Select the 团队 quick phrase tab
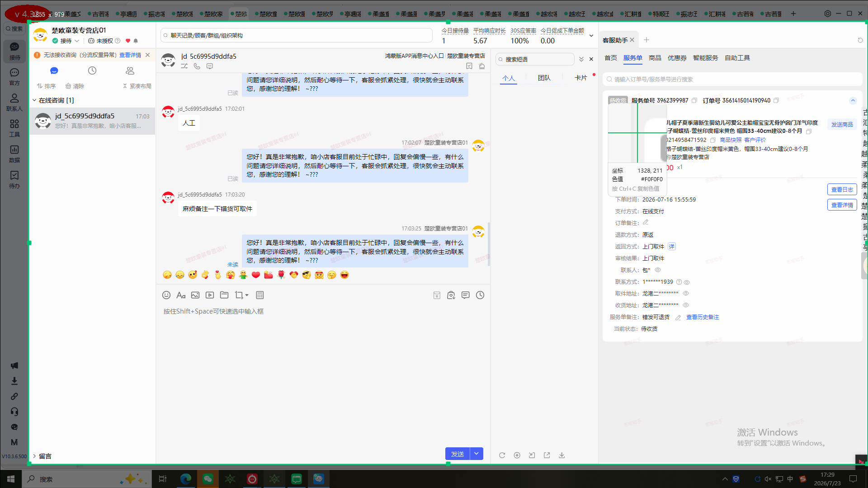868x488 pixels. point(544,78)
